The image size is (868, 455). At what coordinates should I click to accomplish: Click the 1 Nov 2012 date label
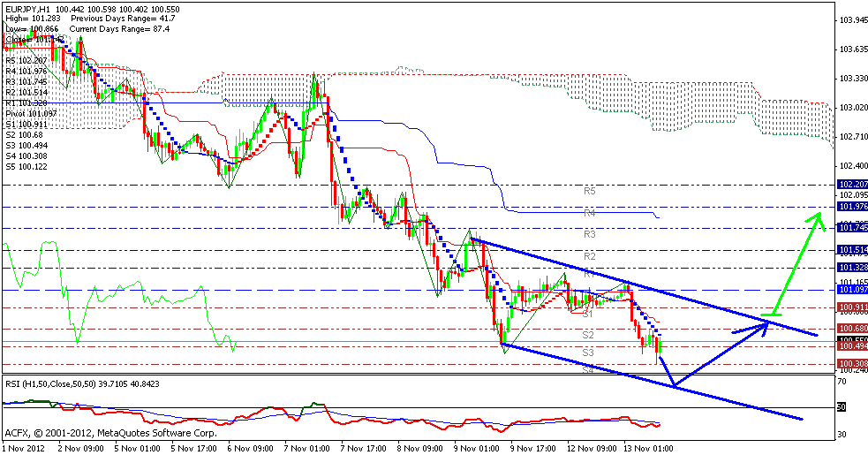click(x=25, y=447)
